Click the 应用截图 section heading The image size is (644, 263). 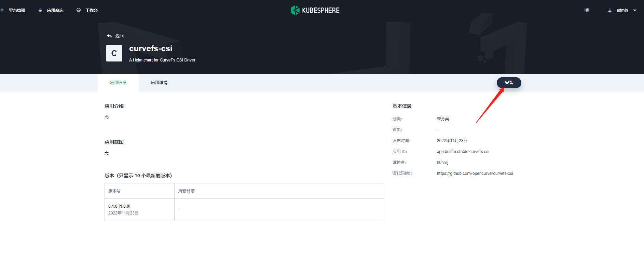114,142
